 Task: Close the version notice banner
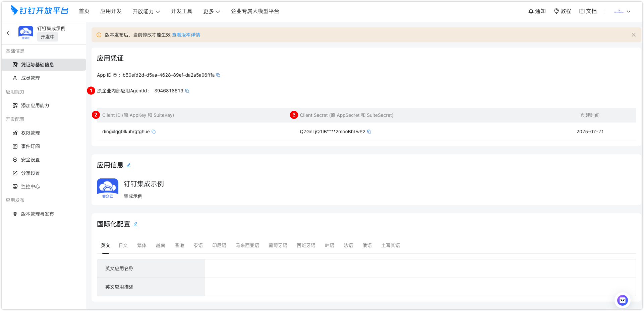tap(634, 35)
